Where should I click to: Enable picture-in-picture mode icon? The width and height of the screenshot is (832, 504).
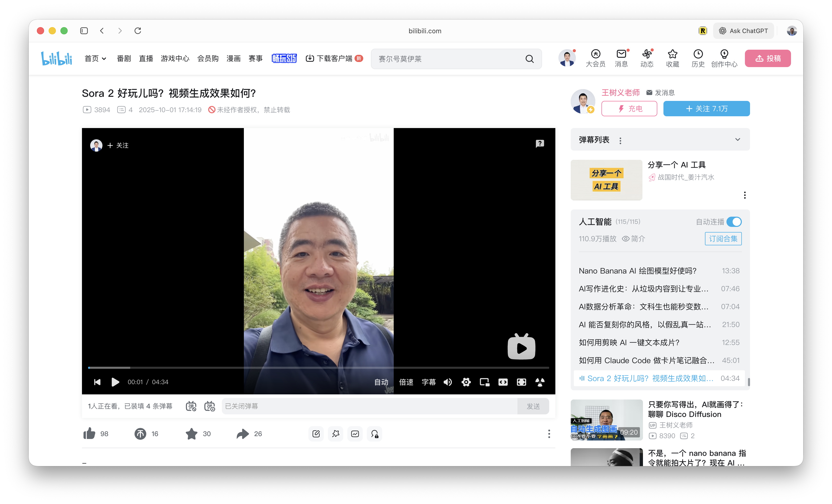point(485,382)
